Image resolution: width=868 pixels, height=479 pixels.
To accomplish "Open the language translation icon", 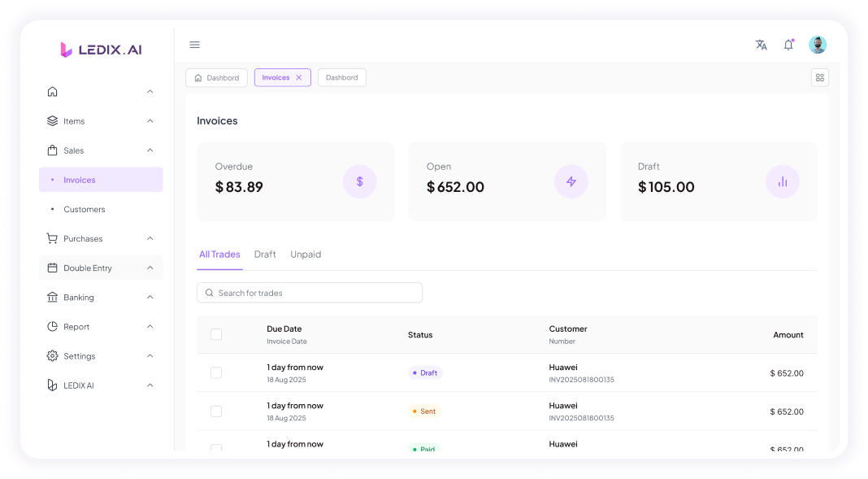I will coord(761,45).
